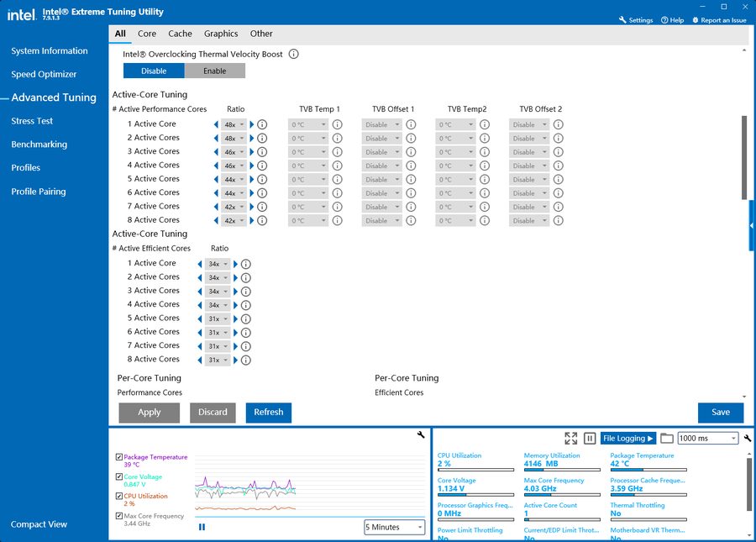Open Stress Test in sidebar
Screen dimensions: 756x542
[x=32, y=121]
